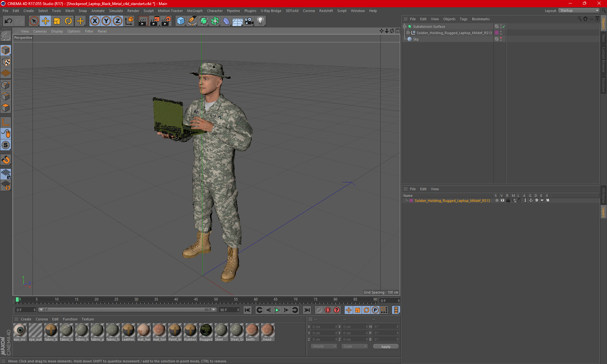Expand the Soldier_Holding_Rugged_Laptop object

[x=408, y=33]
